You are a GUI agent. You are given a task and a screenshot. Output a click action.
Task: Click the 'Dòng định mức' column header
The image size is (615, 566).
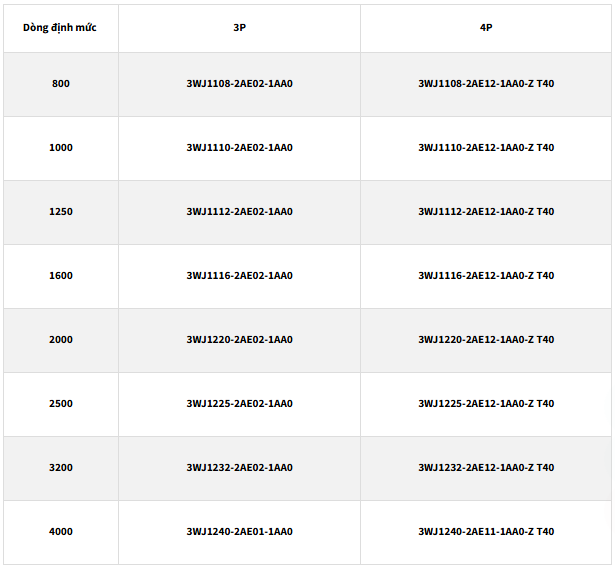(61, 27)
